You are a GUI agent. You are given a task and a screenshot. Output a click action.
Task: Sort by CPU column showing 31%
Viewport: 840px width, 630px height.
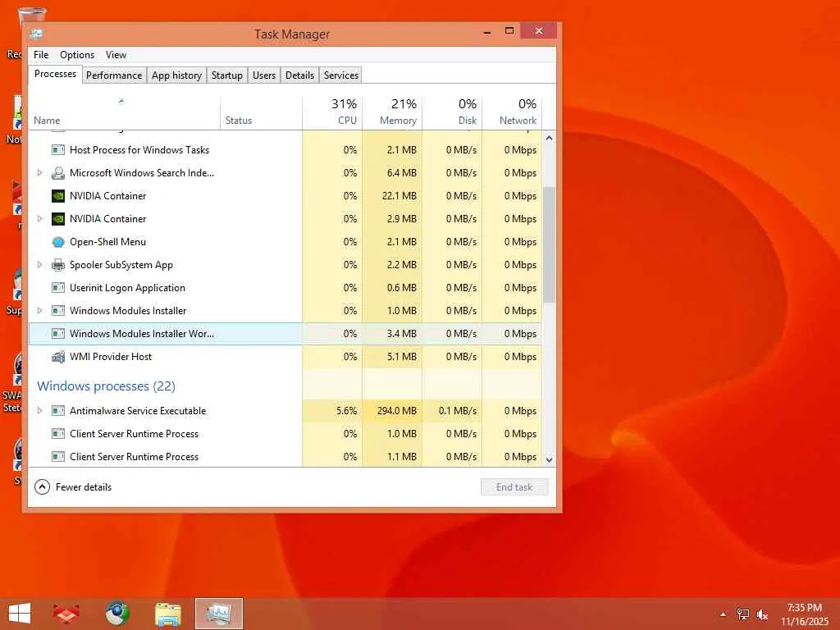[332, 113]
